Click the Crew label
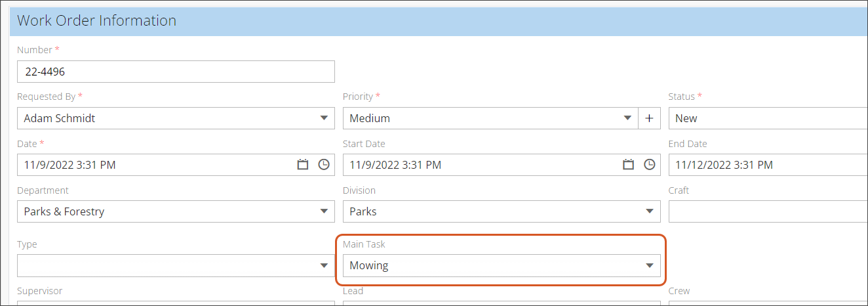The image size is (868, 306). 679,291
